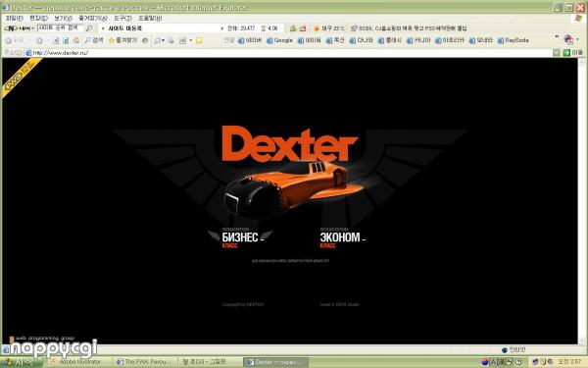Click the orange Dexter logo
The image size is (588, 368).
pyautogui.click(x=289, y=144)
